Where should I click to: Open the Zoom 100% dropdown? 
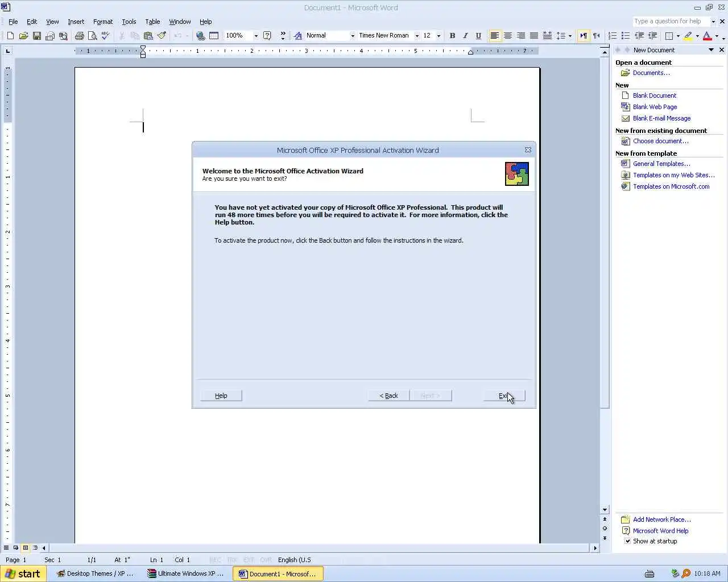pyautogui.click(x=256, y=36)
